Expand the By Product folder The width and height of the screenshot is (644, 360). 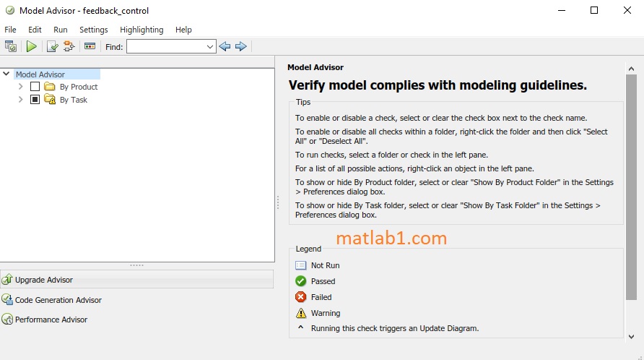20,87
